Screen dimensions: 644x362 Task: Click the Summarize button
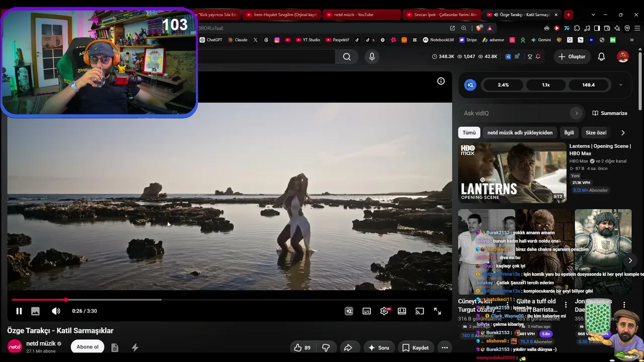pyautogui.click(x=610, y=113)
